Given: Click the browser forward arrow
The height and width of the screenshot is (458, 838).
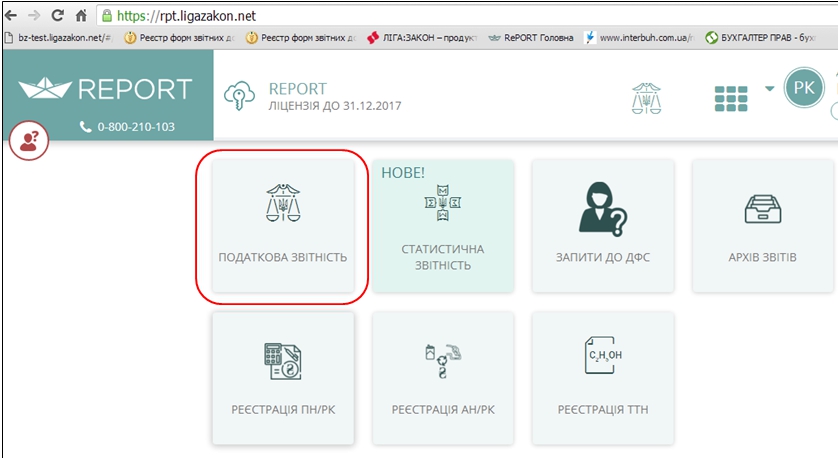Looking at the screenshot, I should tap(34, 15).
